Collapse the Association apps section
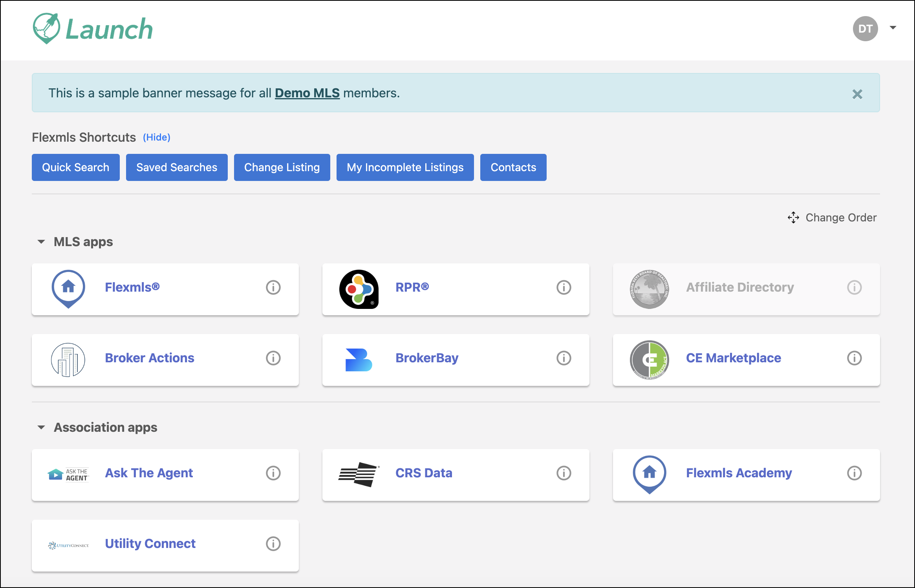 tap(41, 427)
